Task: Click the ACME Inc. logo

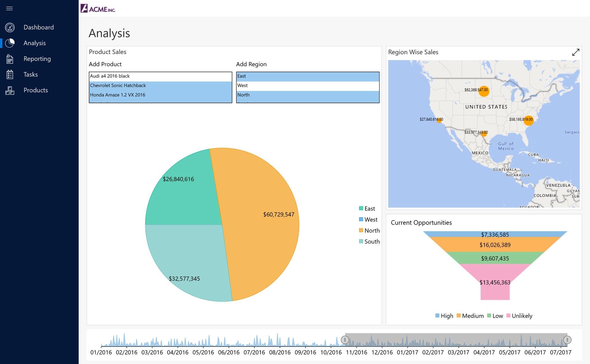Action: pyautogui.click(x=98, y=9)
